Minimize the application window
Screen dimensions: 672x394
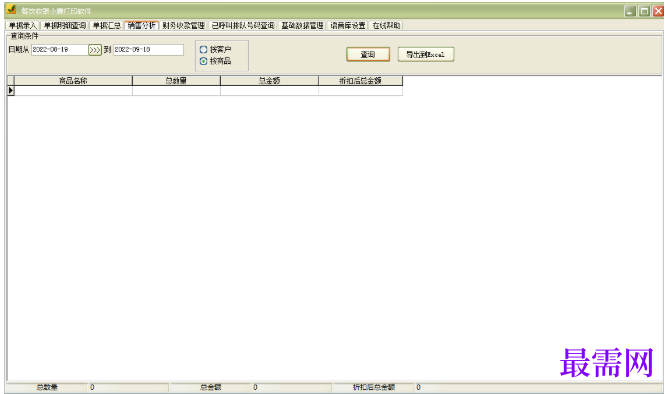pos(630,11)
